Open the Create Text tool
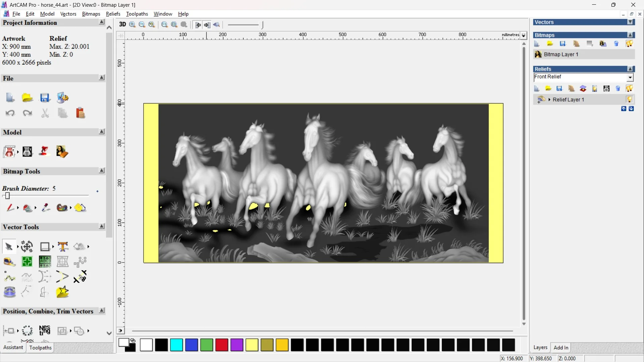This screenshot has height=362, width=644. [63, 247]
